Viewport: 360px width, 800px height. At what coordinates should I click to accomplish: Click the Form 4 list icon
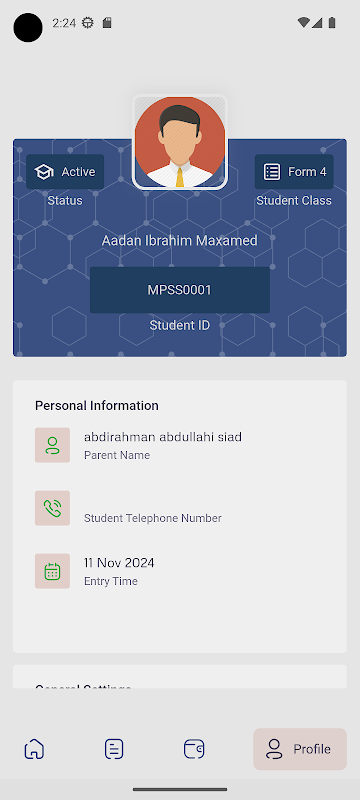click(x=272, y=172)
